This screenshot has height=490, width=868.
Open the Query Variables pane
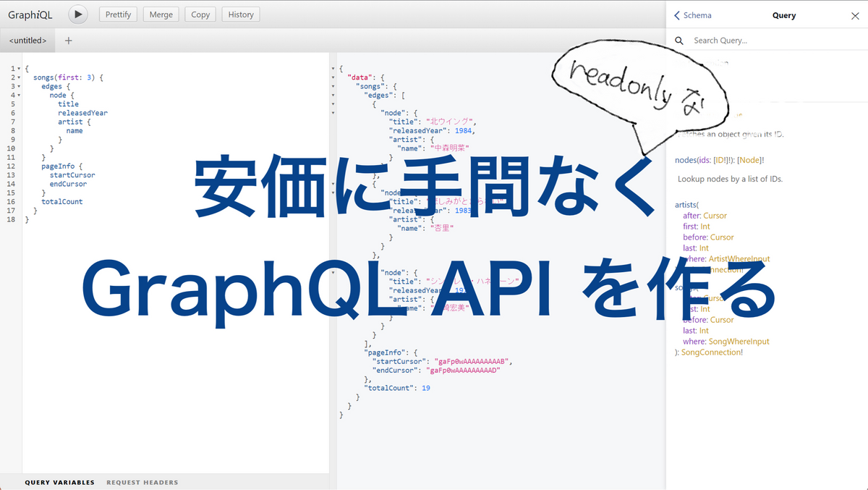(59, 482)
